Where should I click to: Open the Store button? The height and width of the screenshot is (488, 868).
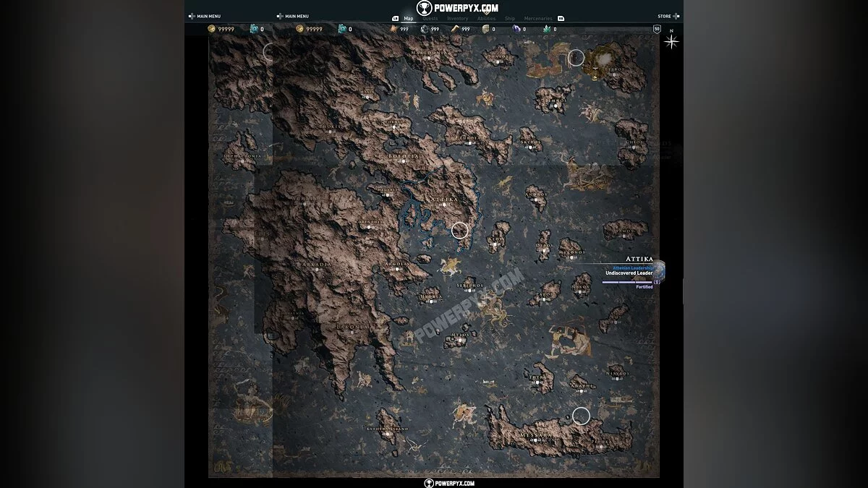click(667, 16)
